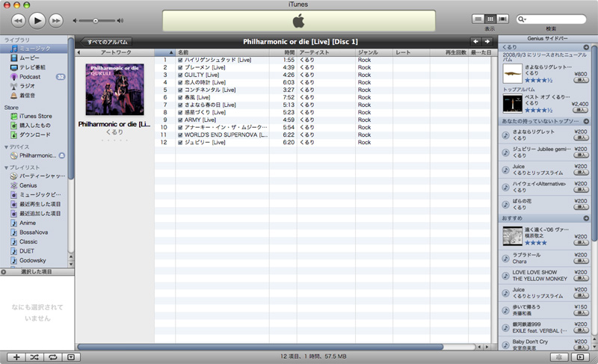Uncheck ブレーメン [Live] track checkbox
This screenshot has width=598, height=364.
point(180,67)
